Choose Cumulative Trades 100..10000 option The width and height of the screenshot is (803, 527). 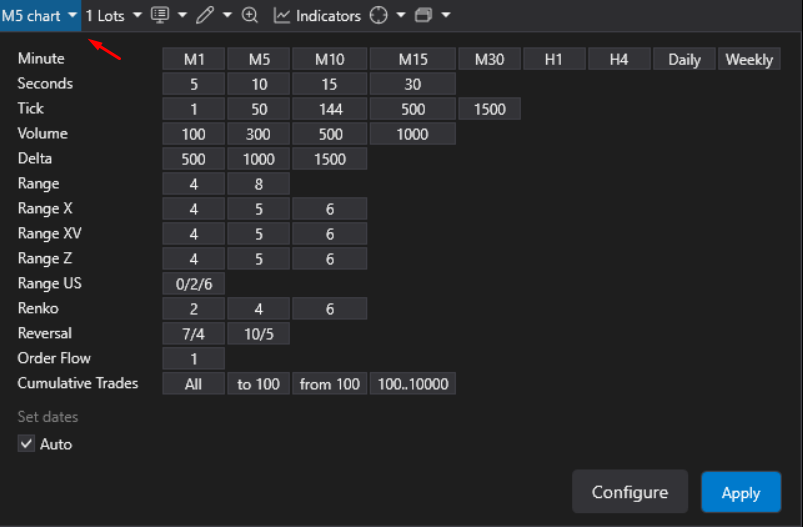[412, 384]
